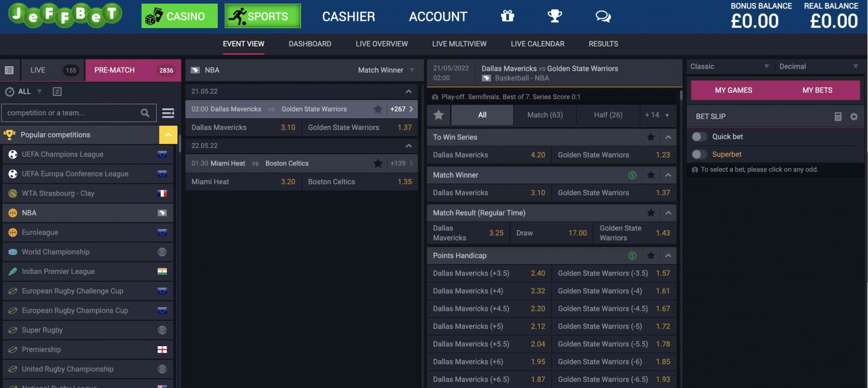
Task: Open the +139 markets for Miami Heat match
Action: (401, 163)
